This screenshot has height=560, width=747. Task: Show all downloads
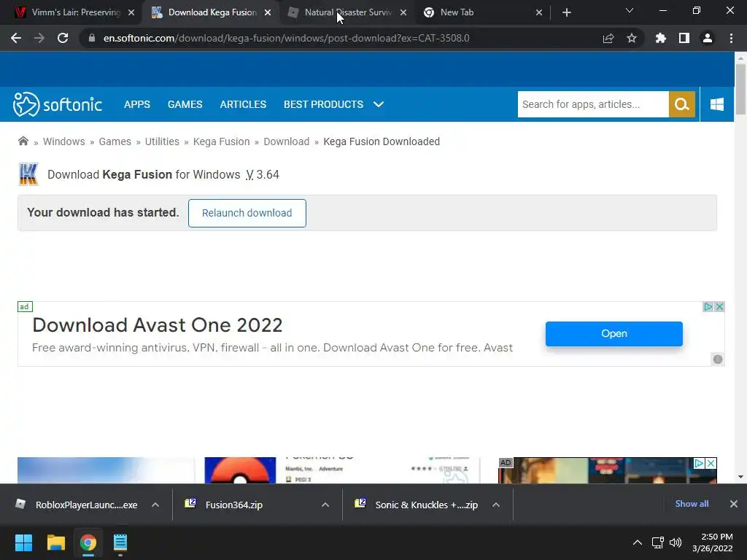692,504
